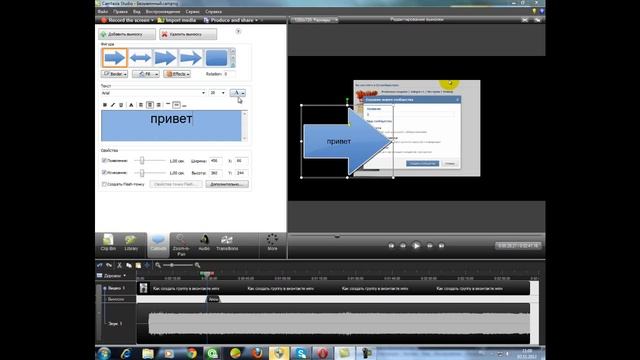The image size is (640, 360).
Task: Toggle underline text formatting
Action: coord(121,105)
